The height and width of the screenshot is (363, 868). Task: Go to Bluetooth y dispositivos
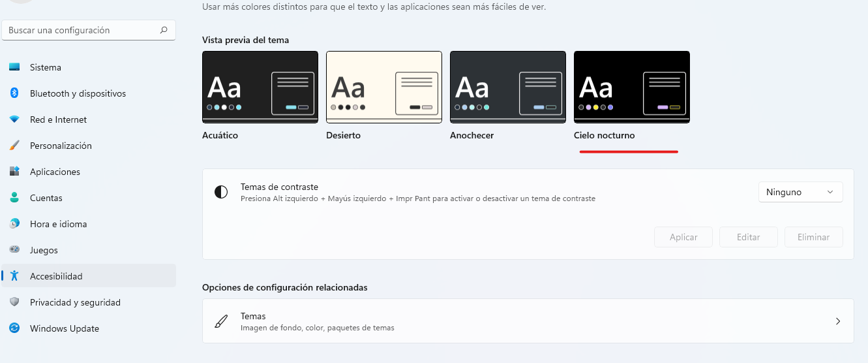[89, 93]
